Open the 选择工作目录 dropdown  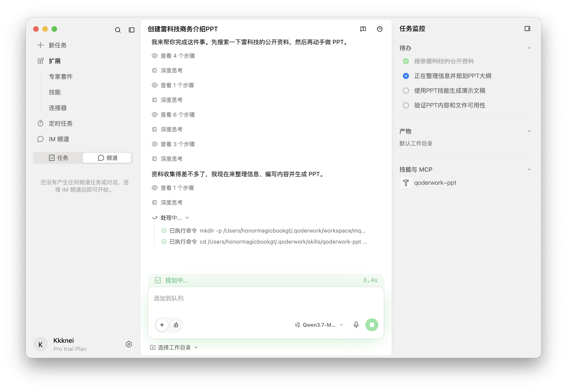[x=174, y=347]
